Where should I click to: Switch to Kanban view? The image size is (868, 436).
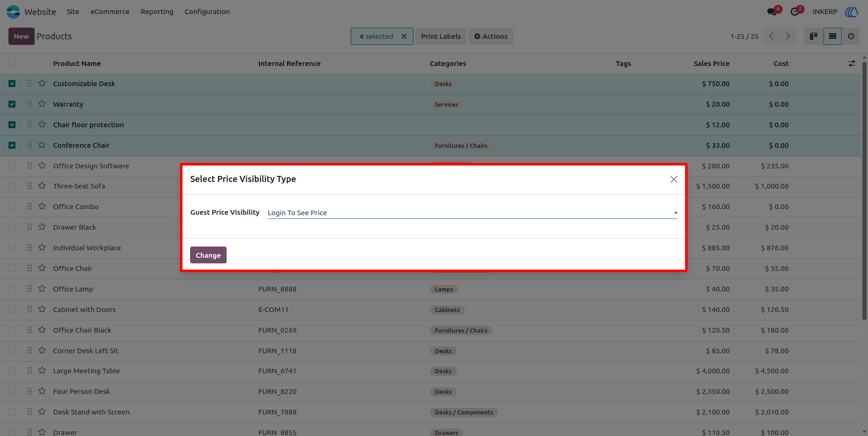point(814,36)
